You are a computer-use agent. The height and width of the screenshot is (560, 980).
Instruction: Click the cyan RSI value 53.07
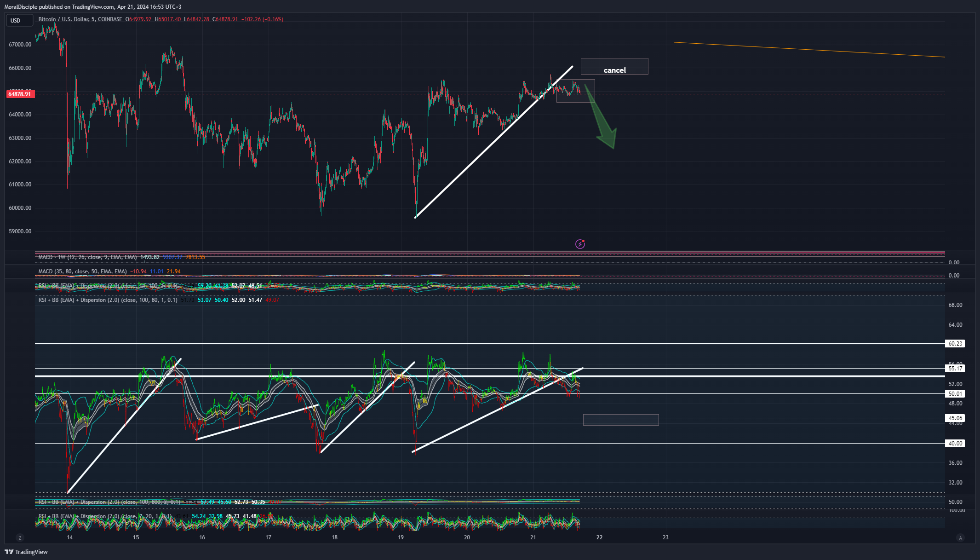(205, 300)
